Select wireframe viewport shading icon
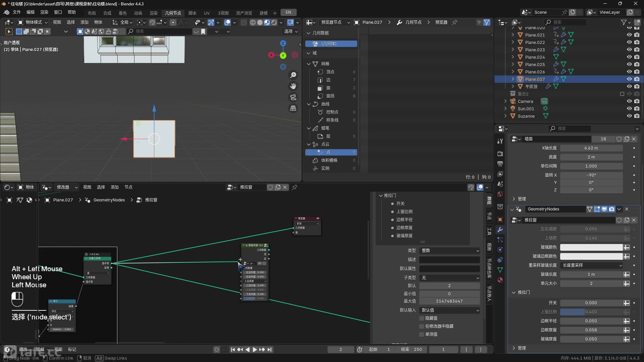 (253, 22)
